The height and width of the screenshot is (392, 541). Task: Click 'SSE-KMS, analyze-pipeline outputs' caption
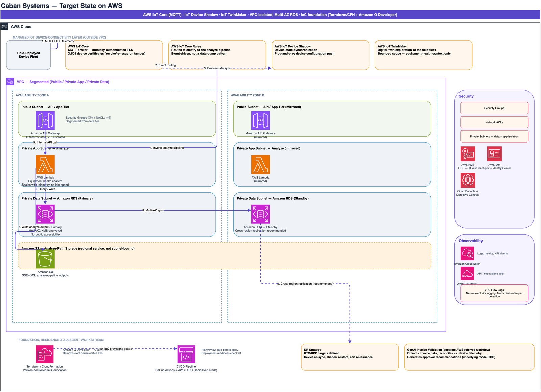[x=45, y=275]
